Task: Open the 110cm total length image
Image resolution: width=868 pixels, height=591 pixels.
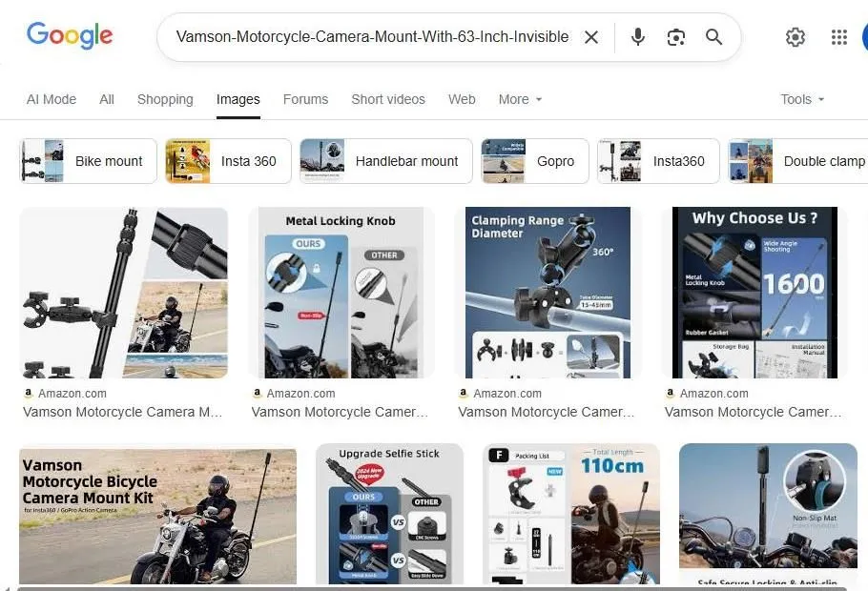Action: point(571,514)
